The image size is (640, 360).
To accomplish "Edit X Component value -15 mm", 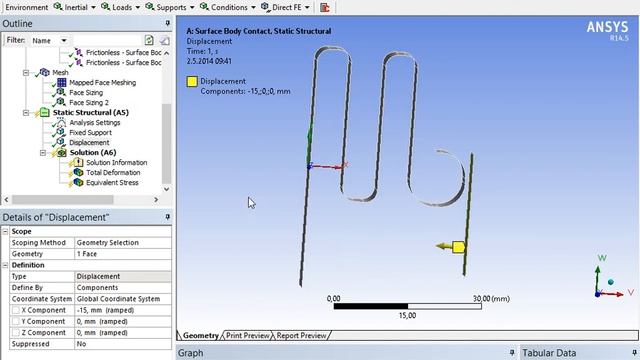I will (123, 310).
